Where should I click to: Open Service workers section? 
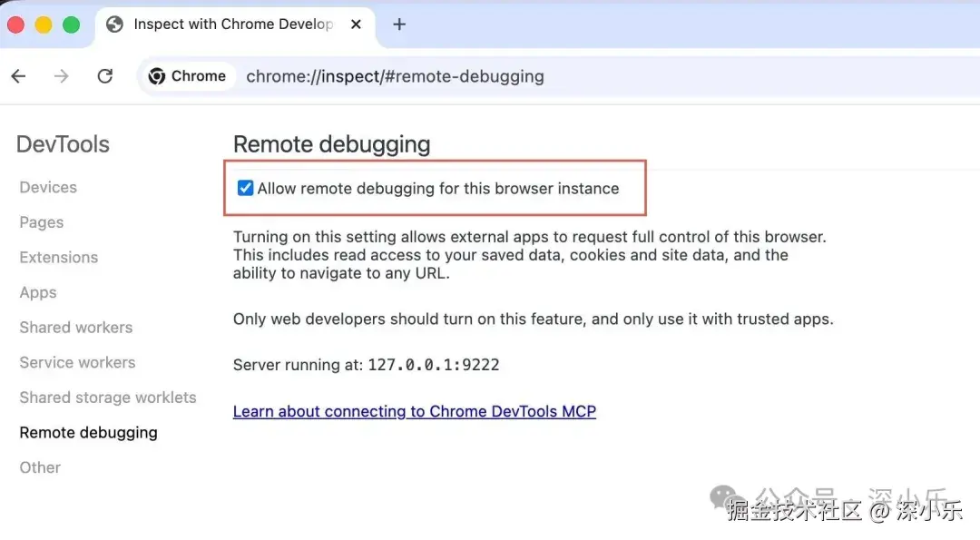click(x=77, y=362)
